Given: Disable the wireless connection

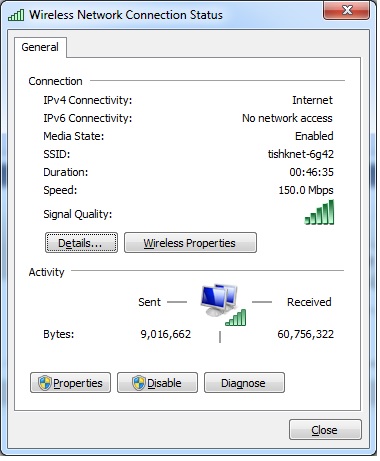Looking at the screenshot, I should (x=157, y=383).
